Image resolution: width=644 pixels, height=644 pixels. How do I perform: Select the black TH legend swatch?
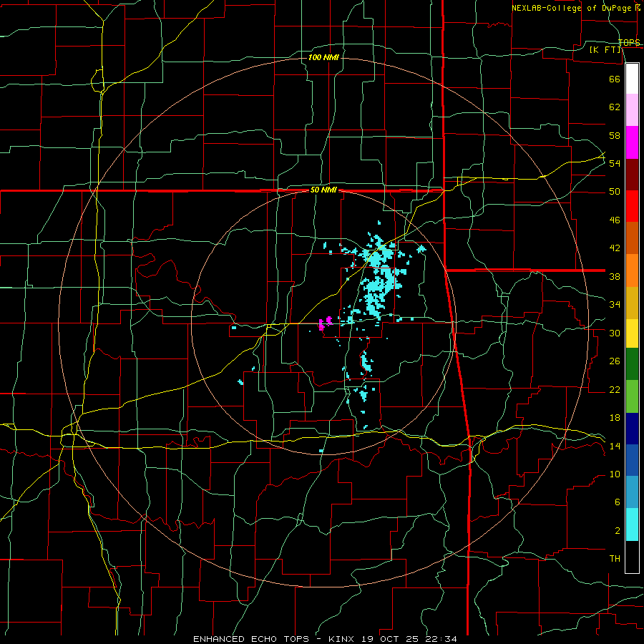632,557
